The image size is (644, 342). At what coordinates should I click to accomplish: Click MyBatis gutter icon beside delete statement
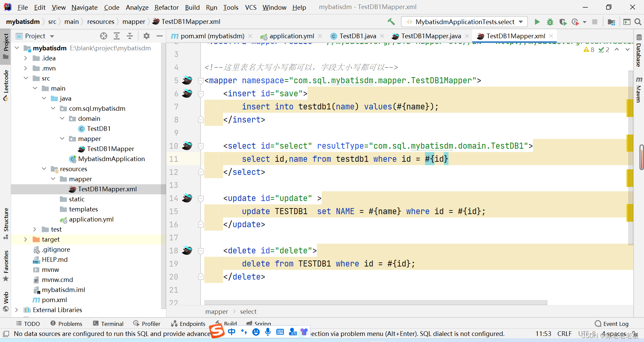coord(187,250)
